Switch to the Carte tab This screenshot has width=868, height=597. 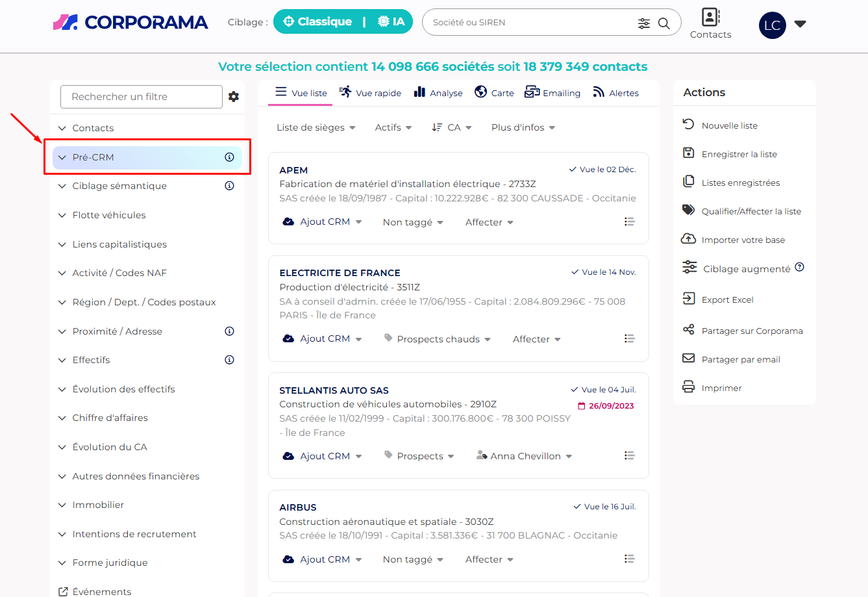(x=494, y=93)
